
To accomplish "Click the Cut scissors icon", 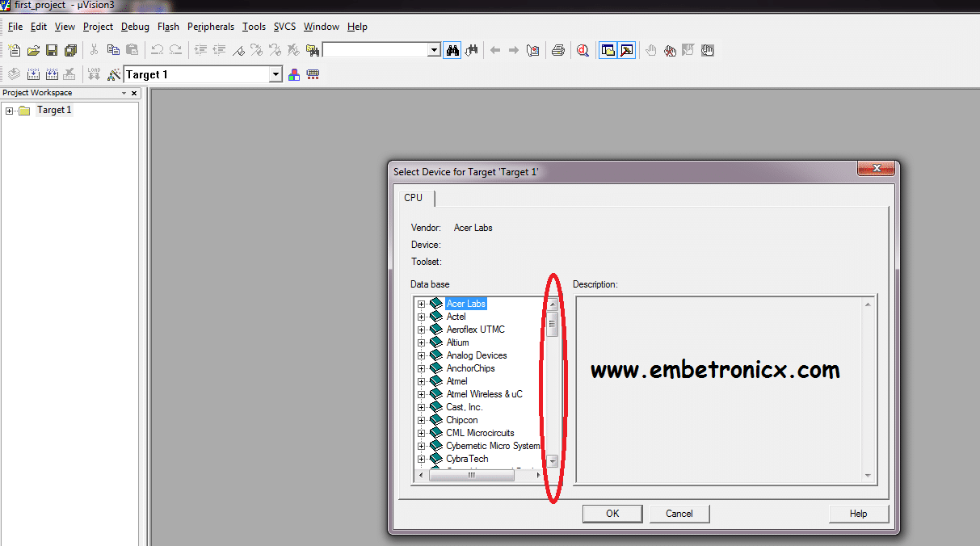I will point(94,50).
